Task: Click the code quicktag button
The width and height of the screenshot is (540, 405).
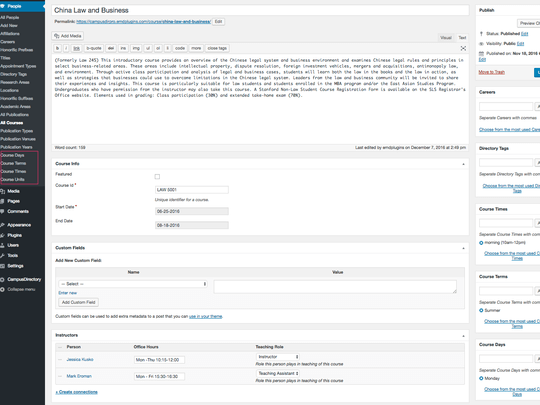Action: (x=180, y=48)
